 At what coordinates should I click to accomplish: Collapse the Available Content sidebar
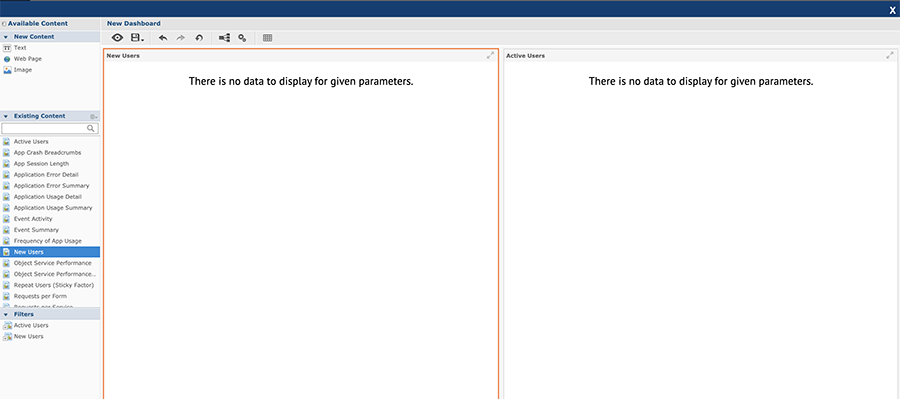pos(4,24)
